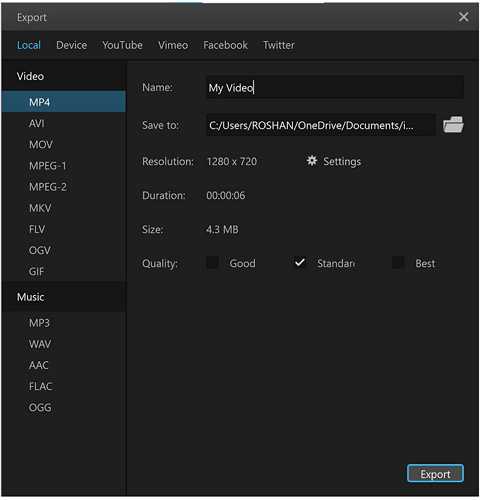This screenshot has width=484, height=500.
Task: Enable the Good quality checkbox
Action: tap(212, 263)
